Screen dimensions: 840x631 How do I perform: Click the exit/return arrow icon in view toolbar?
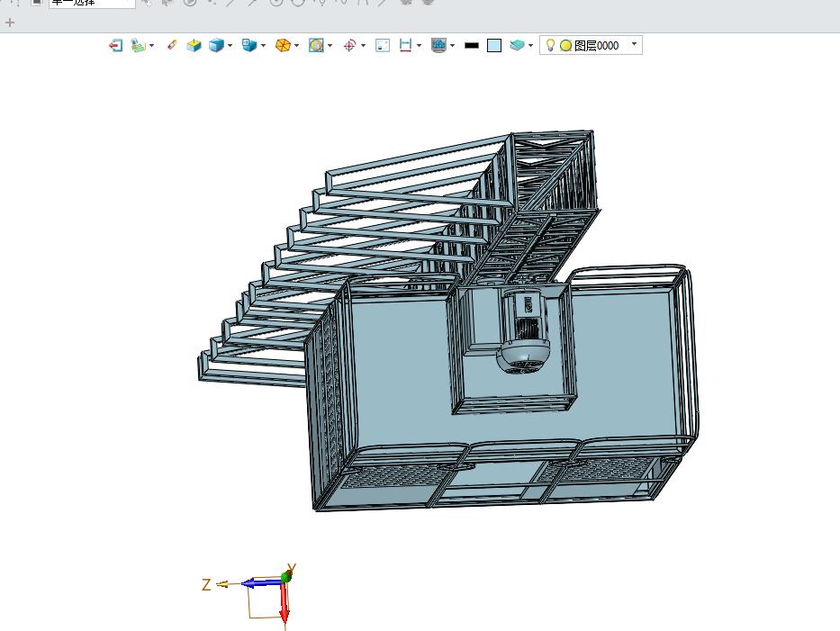point(115,46)
